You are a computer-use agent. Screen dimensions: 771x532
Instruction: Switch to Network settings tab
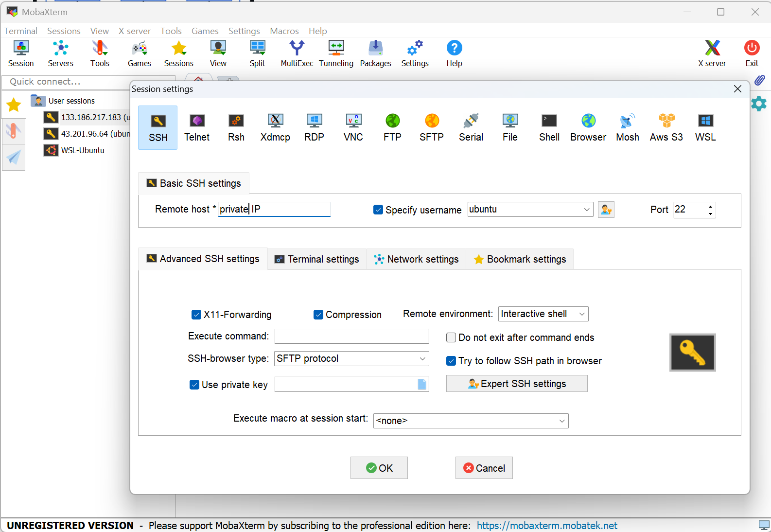[x=416, y=259]
